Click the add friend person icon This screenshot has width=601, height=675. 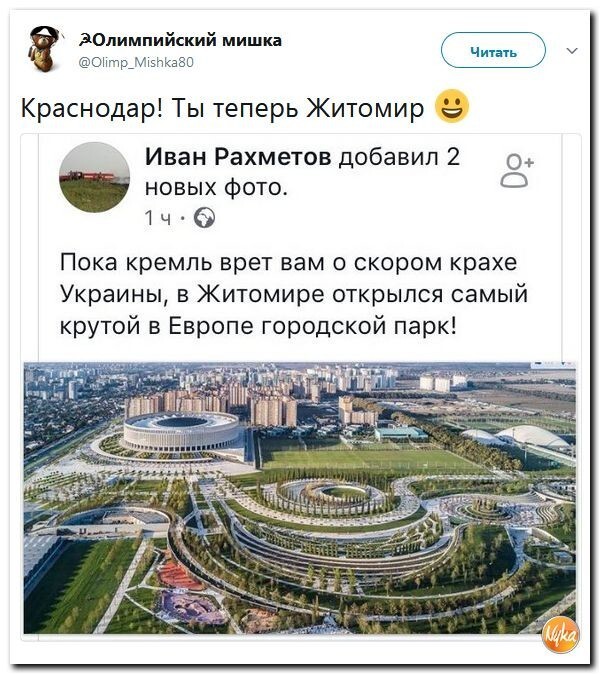coord(517,171)
